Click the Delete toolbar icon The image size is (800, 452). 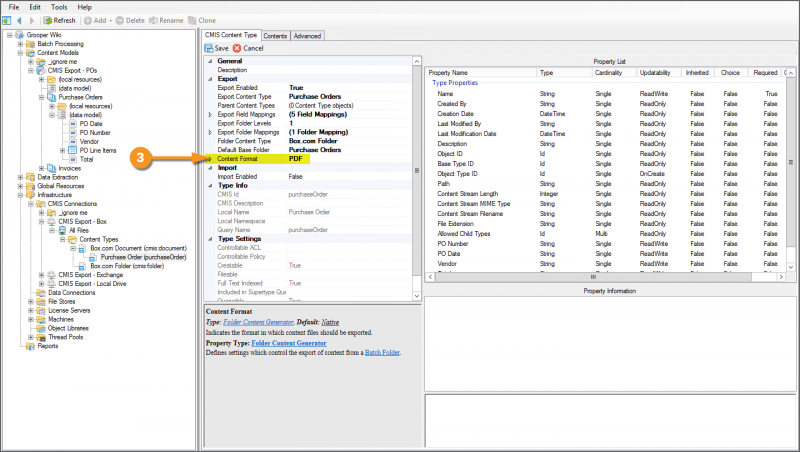pos(119,20)
